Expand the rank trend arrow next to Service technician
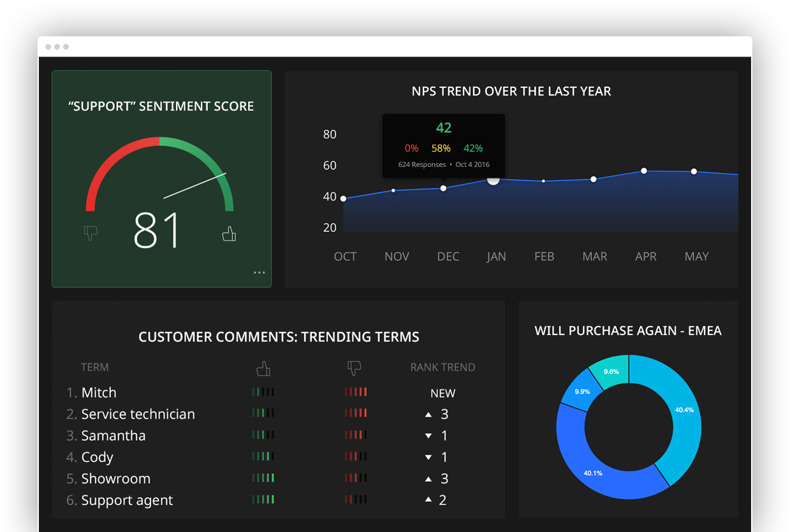 pos(428,413)
